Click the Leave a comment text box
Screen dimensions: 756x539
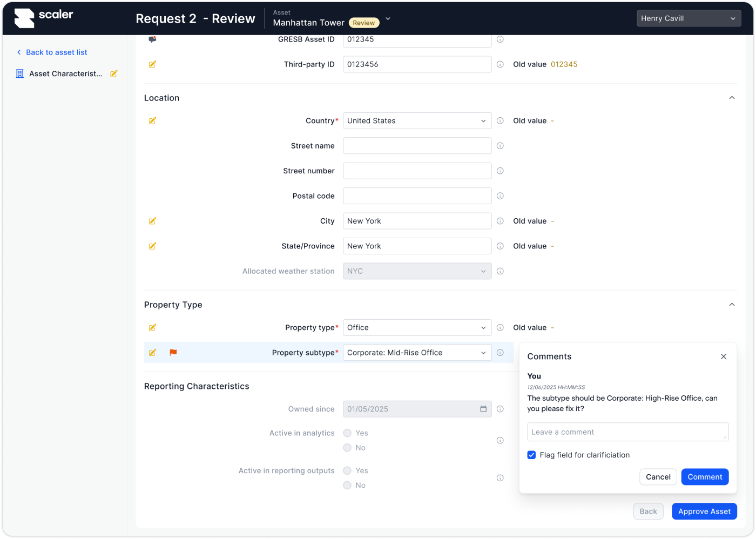point(627,432)
